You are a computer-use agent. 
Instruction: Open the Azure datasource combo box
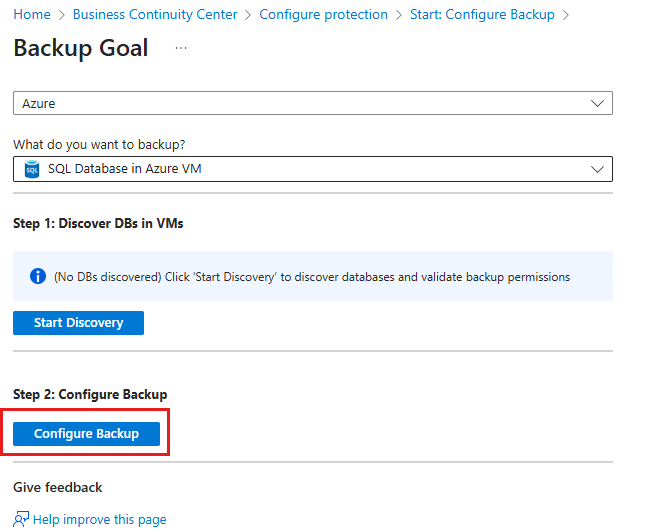[x=300, y=104]
